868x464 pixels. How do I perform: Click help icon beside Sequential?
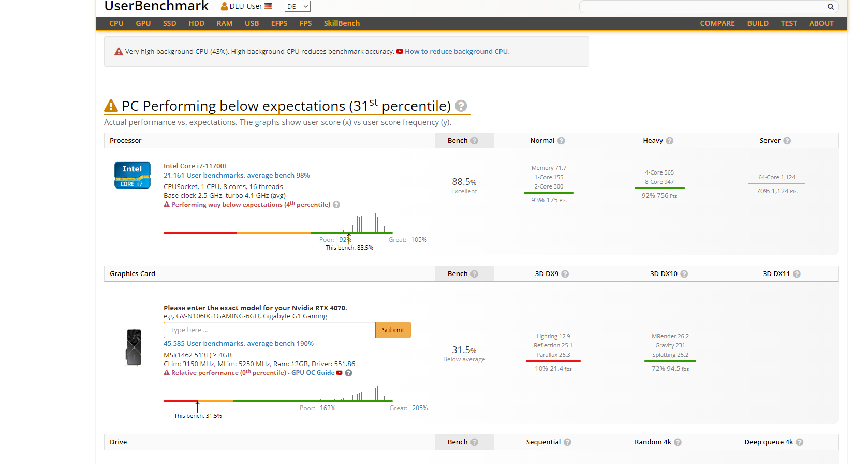pos(567,442)
